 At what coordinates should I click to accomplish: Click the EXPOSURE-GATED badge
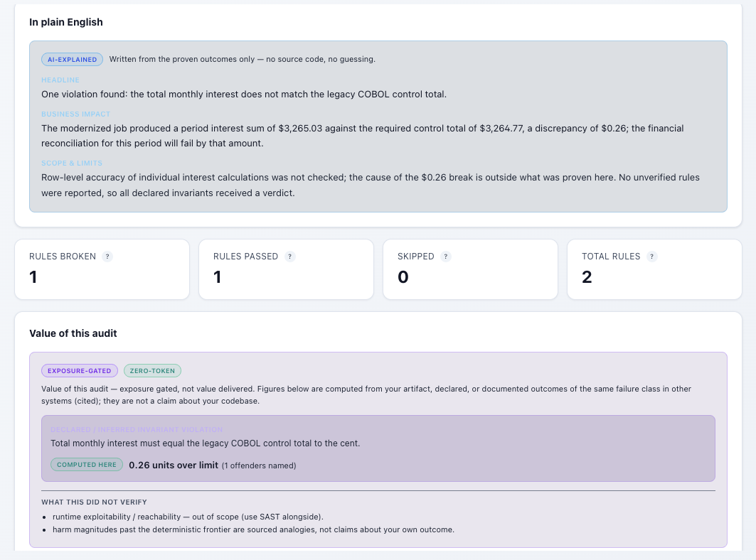80,370
